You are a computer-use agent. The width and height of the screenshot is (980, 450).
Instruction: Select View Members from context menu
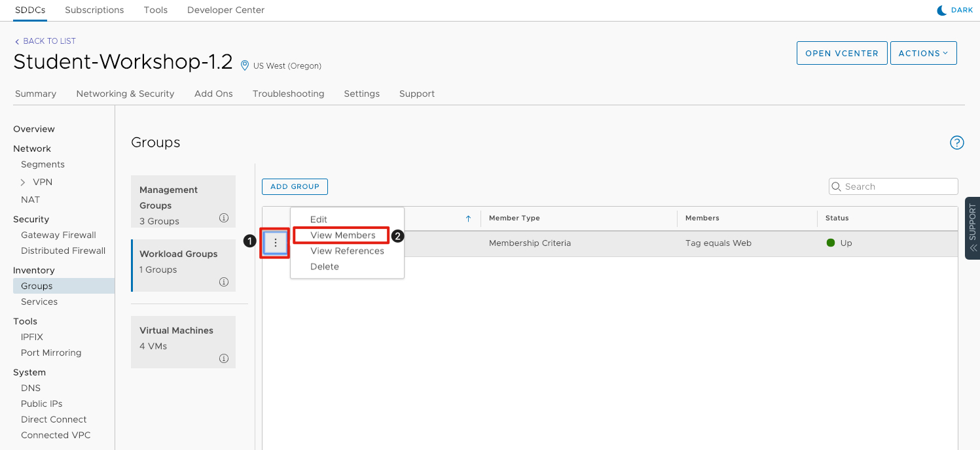point(342,235)
